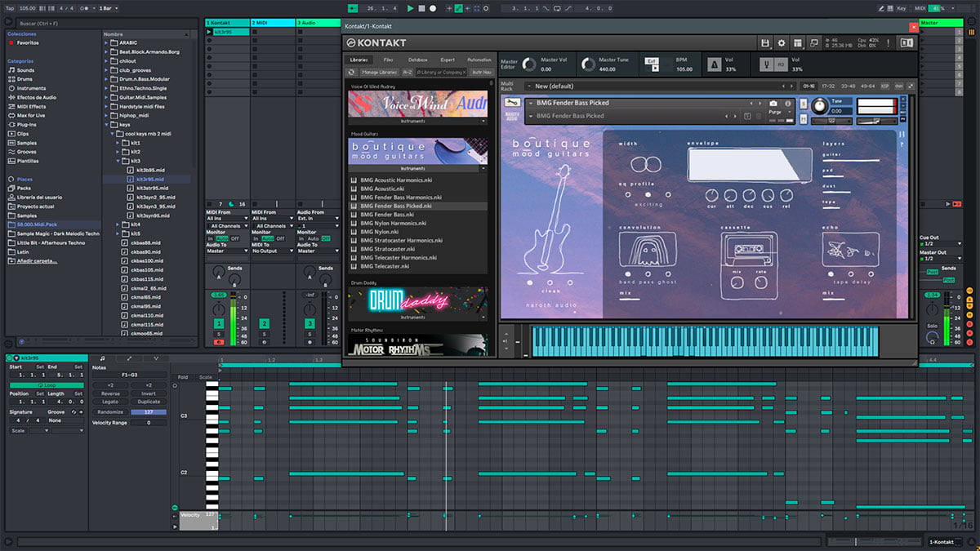
Task: Open Kontakt options gear icon
Action: (x=782, y=42)
